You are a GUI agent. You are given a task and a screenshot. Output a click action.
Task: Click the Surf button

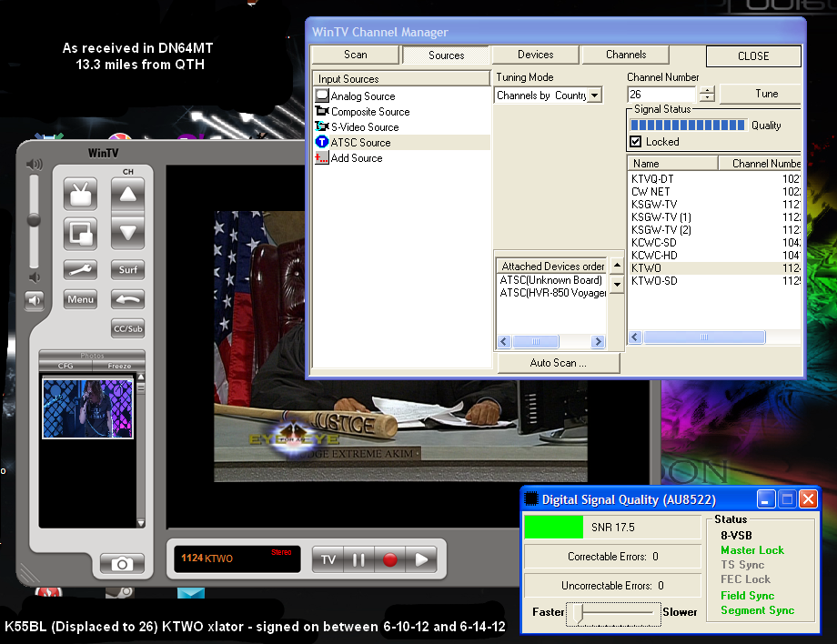tap(127, 269)
